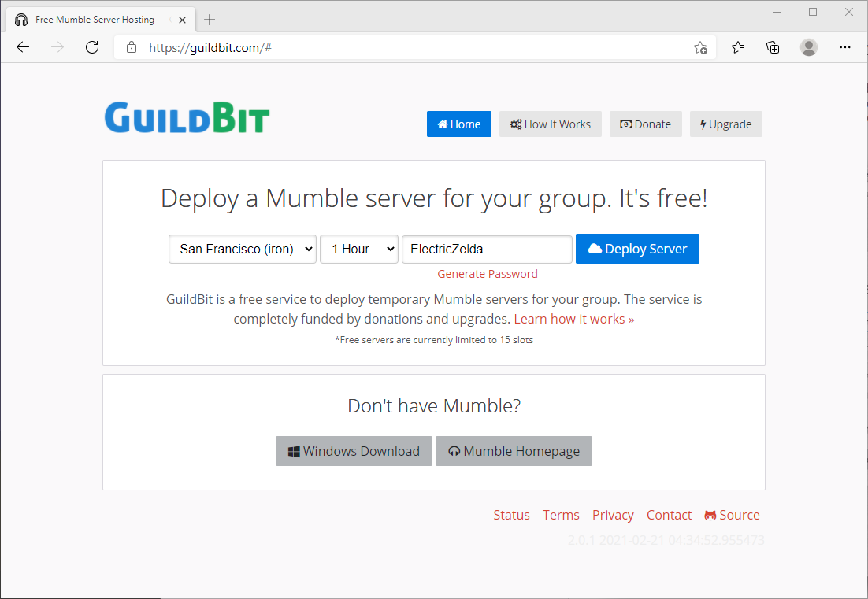This screenshot has width=868, height=599.
Task: Open the Terms footer link
Action: (x=561, y=515)
